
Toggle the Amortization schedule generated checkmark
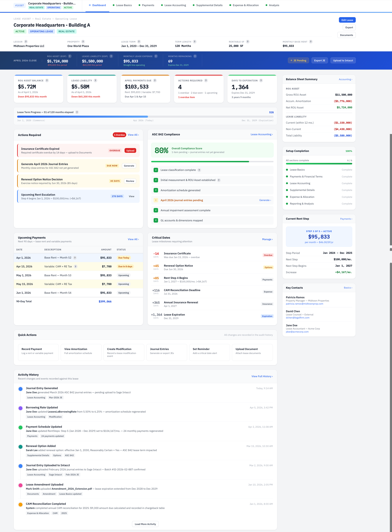[156, 190]
